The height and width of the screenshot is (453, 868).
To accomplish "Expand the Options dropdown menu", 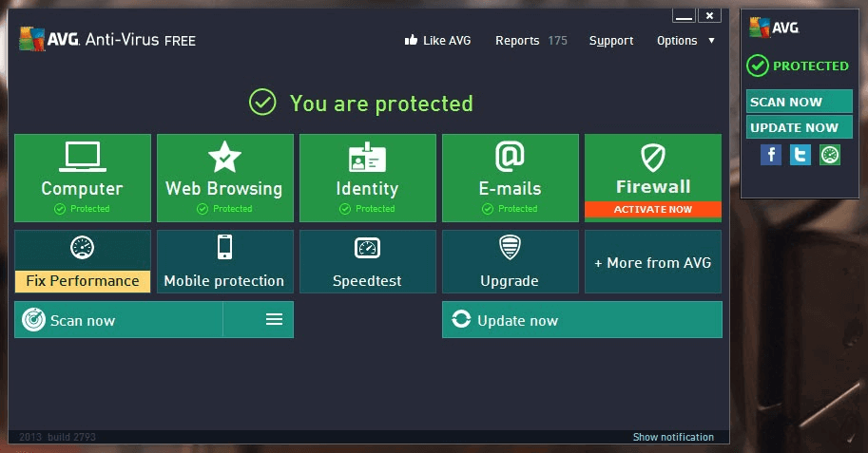I will (685, 41).
